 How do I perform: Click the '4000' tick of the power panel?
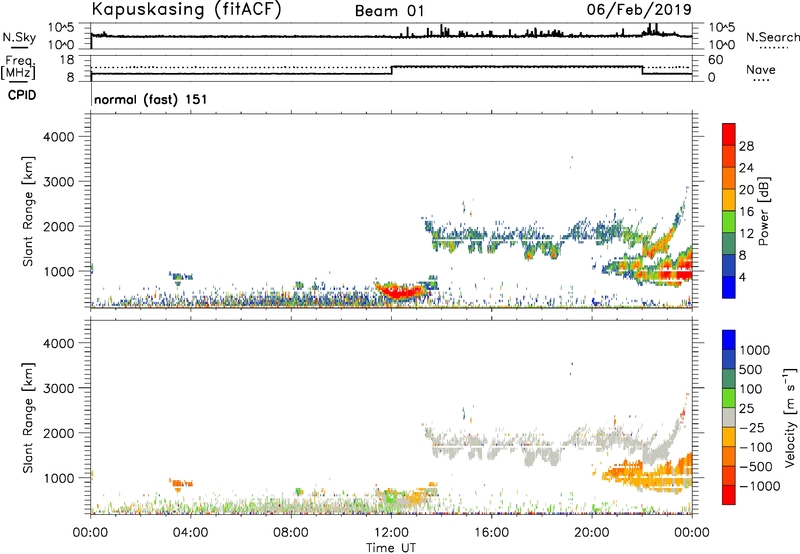click(59, 137)
